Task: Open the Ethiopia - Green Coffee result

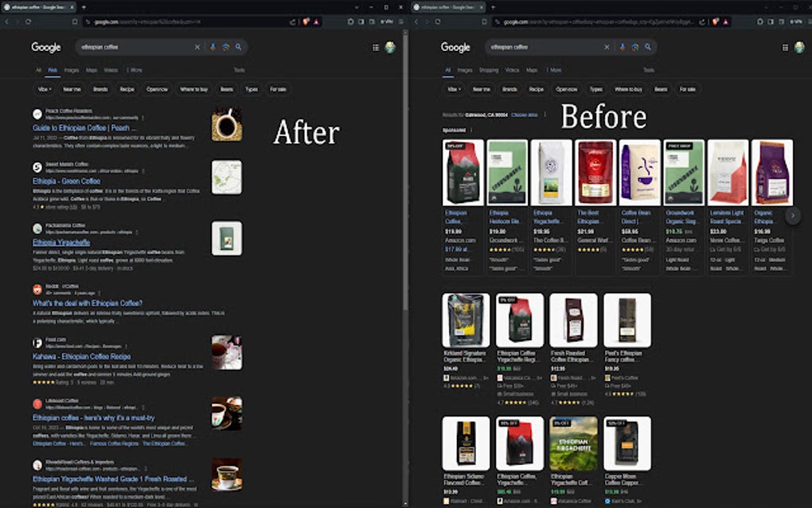Action: [x=66, y=182]
